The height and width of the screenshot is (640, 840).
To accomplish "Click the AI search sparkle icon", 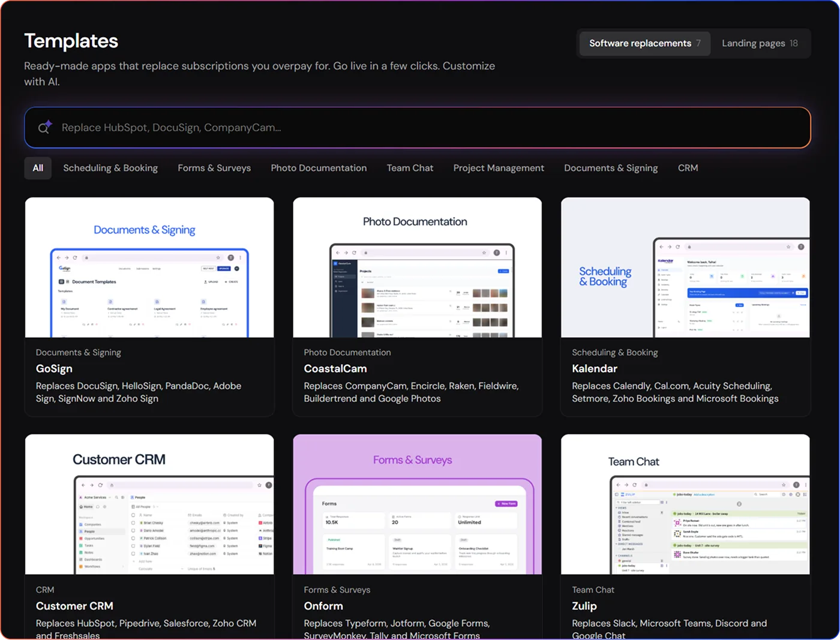I will [45, 127].
